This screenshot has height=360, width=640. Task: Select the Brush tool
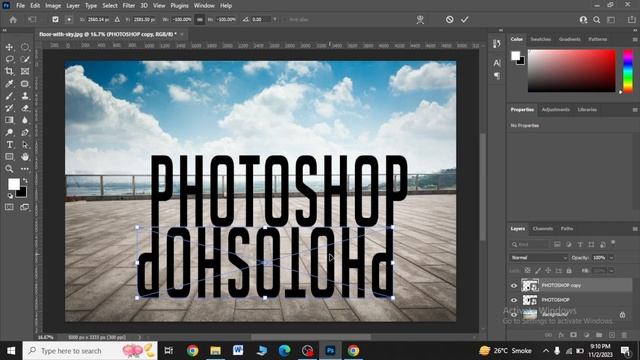[x=9, y=96]
